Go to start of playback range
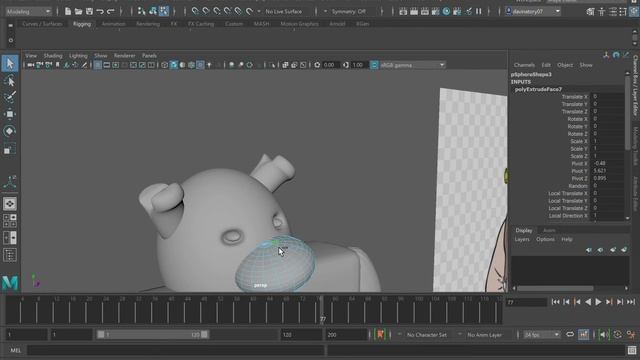The height and width of the screenshot is (360, 640). [x=556, y=302]
